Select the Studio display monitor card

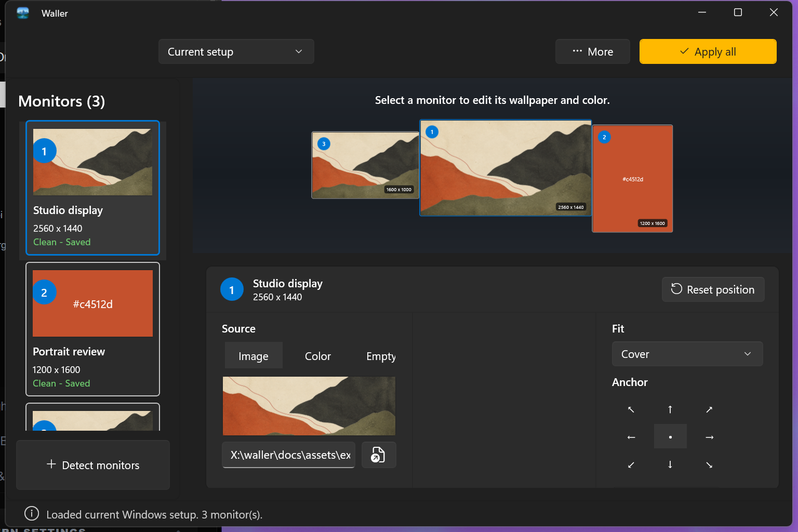pyautogui.click(x=93, y=188)
